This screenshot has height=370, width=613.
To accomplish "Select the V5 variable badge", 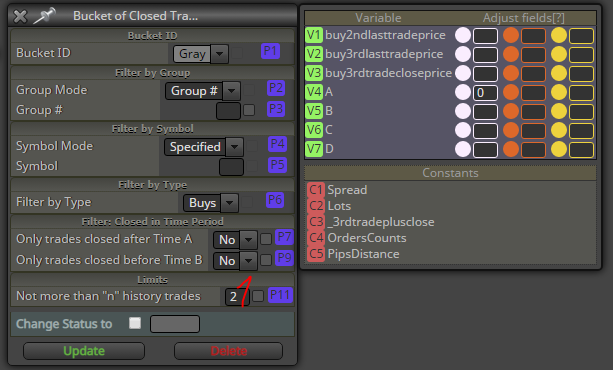I will pos(314,111).
